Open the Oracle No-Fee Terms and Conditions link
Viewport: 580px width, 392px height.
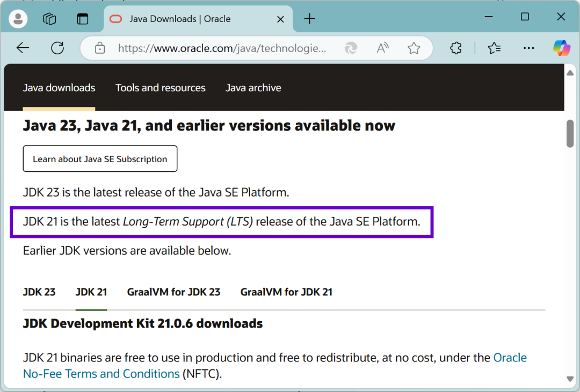coord(101,374)
